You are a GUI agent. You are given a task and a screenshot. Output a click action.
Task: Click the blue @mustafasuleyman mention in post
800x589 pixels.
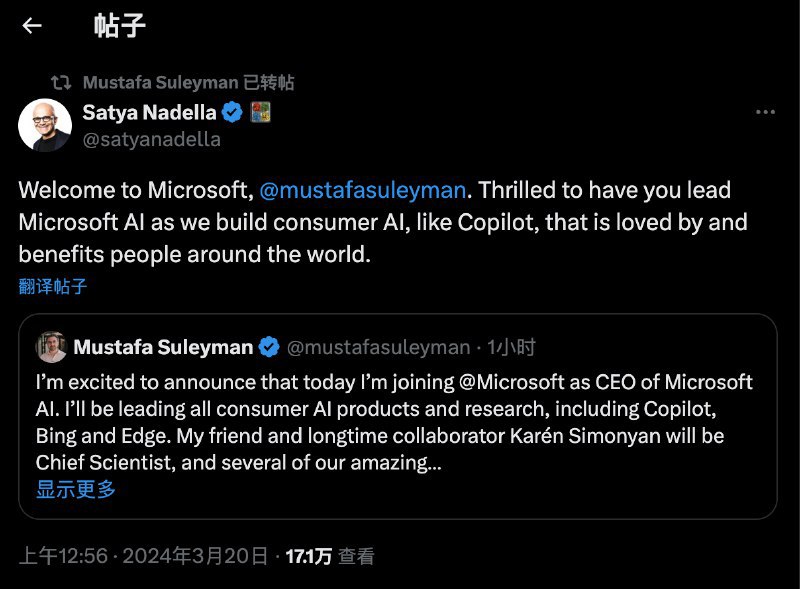click(x=362, y=190)
